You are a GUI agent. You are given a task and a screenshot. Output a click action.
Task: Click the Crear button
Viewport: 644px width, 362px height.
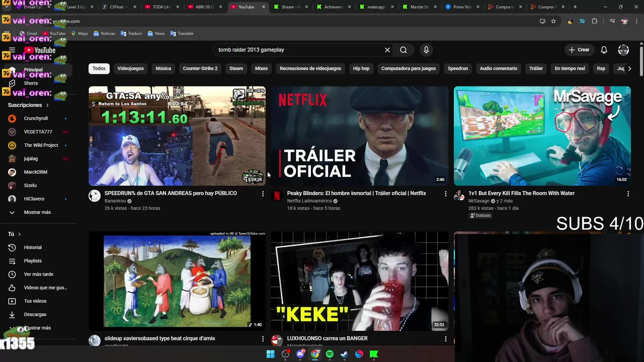(579, 50)
